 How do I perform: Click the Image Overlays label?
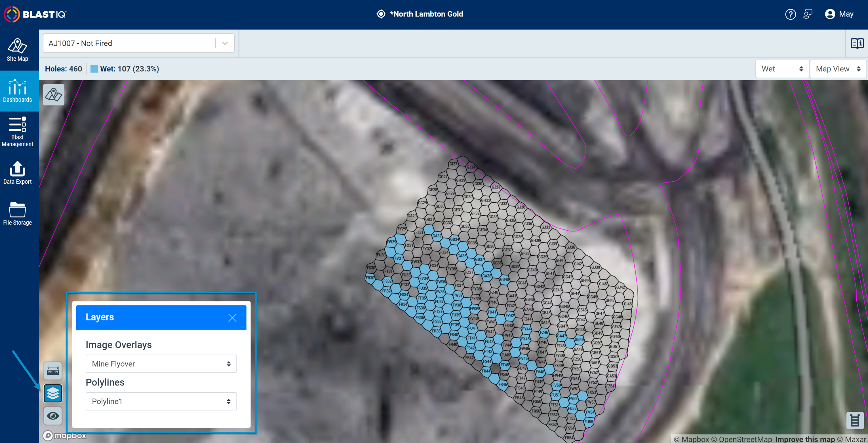[x=119, y=345]
